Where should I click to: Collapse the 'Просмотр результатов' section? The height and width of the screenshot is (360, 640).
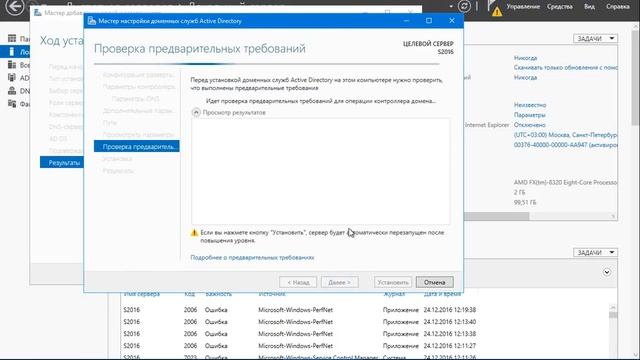point(196,112)
